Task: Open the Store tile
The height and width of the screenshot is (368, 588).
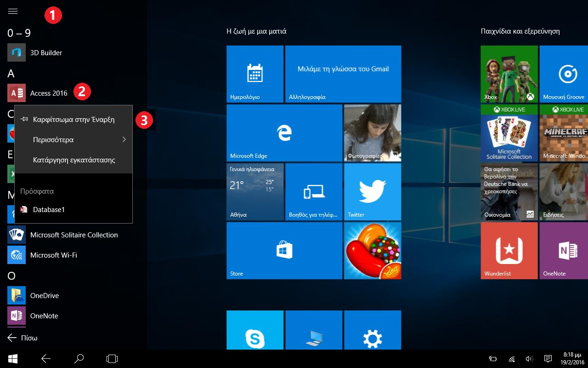Action: (x=284, y=251)
